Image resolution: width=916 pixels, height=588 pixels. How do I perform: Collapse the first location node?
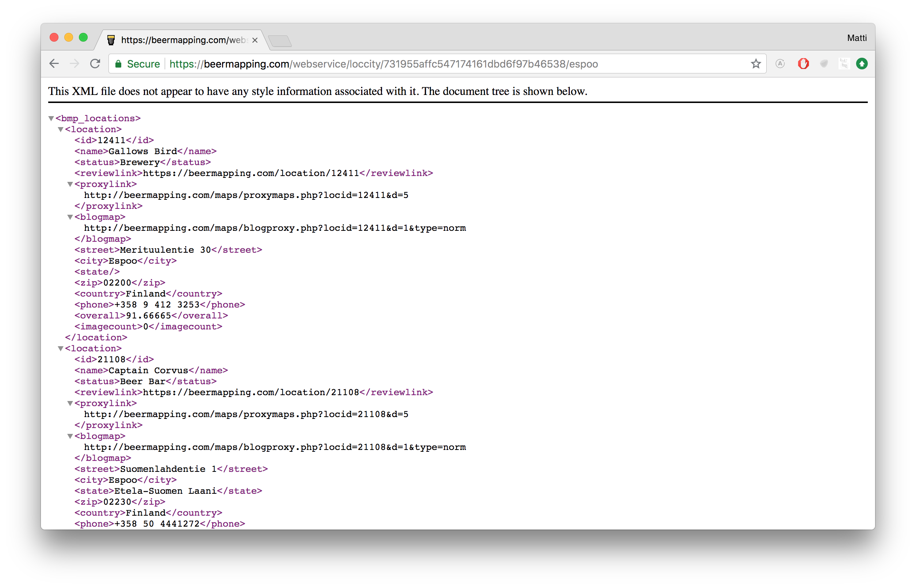click(x=61, y=129)
